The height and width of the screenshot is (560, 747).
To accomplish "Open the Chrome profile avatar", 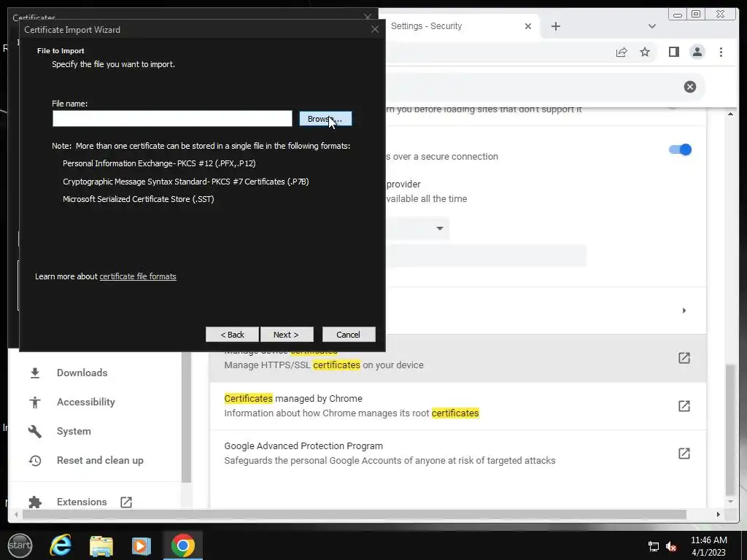I will (x=697, y=52).
